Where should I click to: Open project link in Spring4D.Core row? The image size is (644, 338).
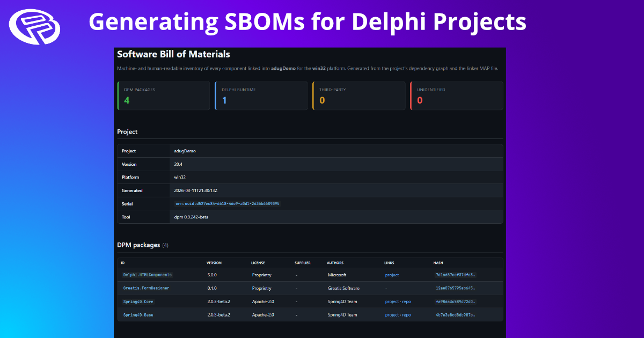[392, 302]
